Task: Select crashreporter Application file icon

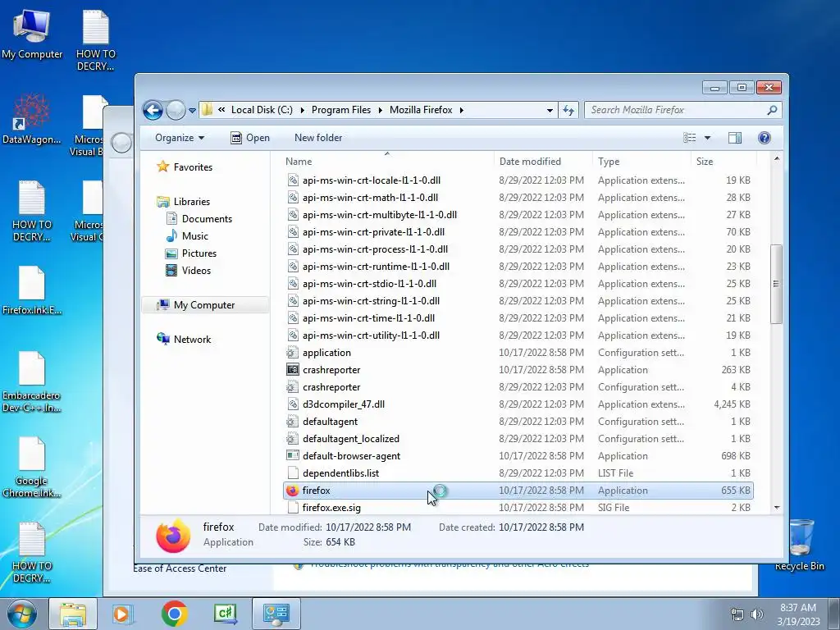Action: pos(293,370)
